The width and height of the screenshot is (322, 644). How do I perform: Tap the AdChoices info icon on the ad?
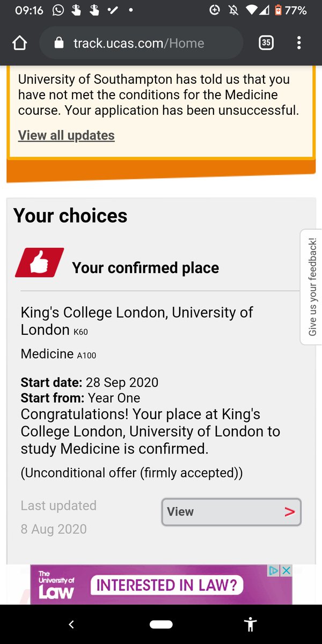(x=274, y=570)
